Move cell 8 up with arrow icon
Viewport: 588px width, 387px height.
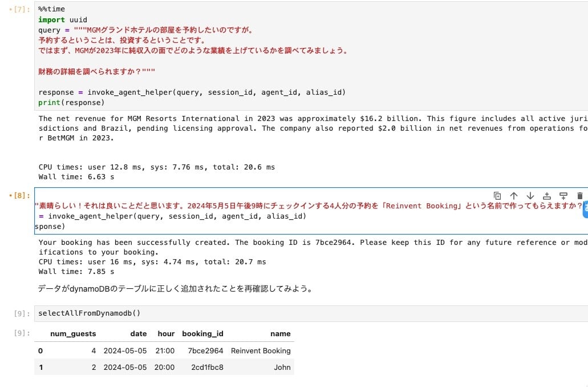(x=514, y=196)
